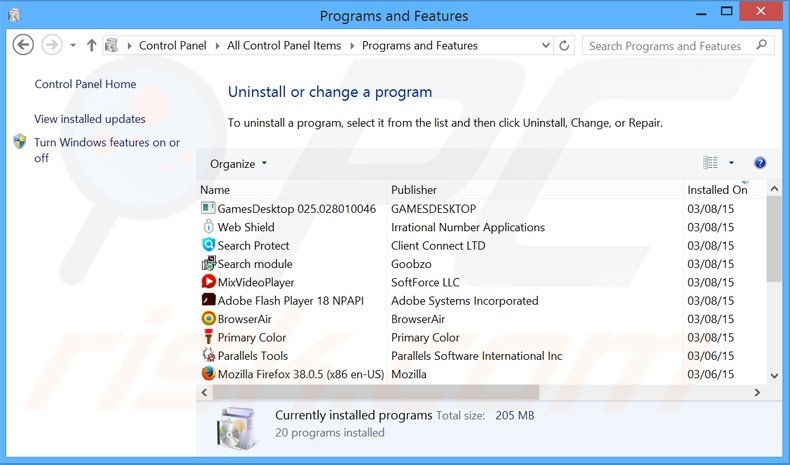Click the Programs and Features breadcrumb
This screenshot has height=465, width=790.
[x=420, y=45]
